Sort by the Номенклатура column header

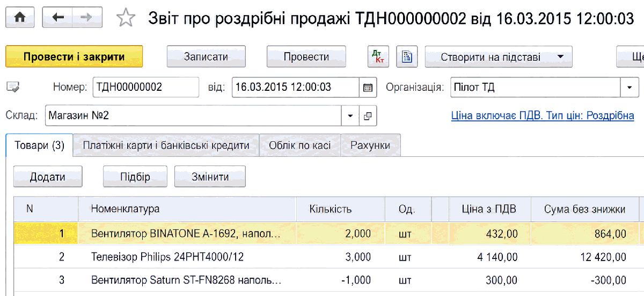[187, 209]
